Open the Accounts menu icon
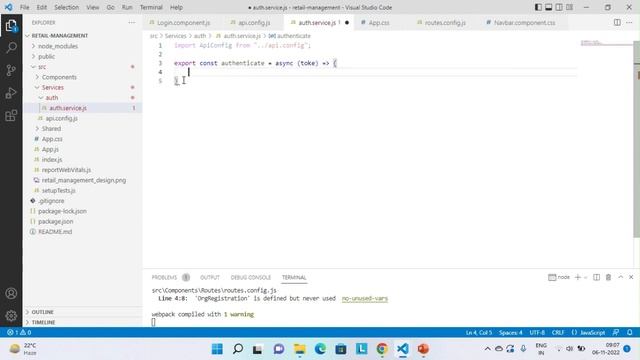The image size is (640, 360). pyautogui.click(x=11, y=293)
